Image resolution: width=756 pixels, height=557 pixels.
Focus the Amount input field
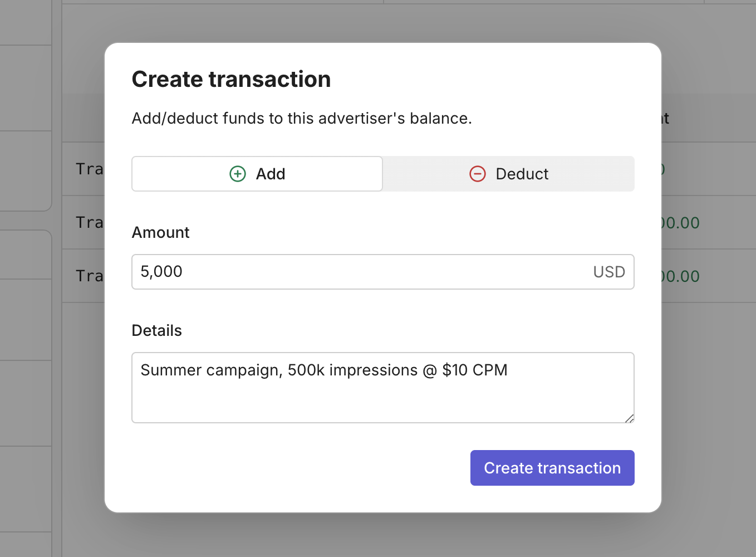[x=356, y=272]
